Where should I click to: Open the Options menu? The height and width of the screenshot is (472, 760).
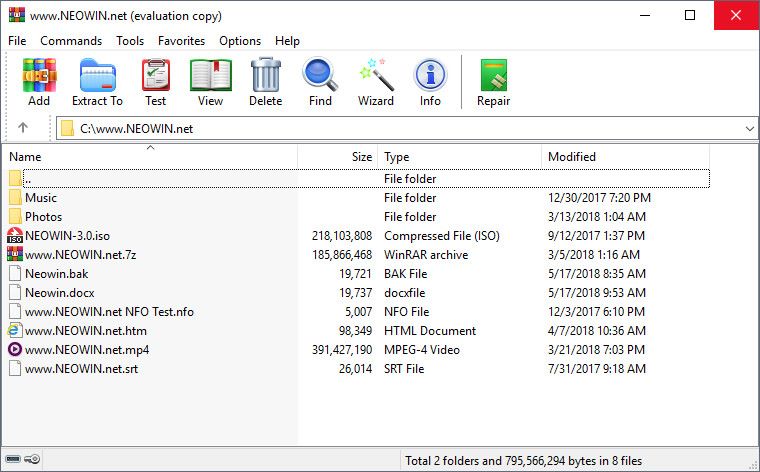point(240,41)
